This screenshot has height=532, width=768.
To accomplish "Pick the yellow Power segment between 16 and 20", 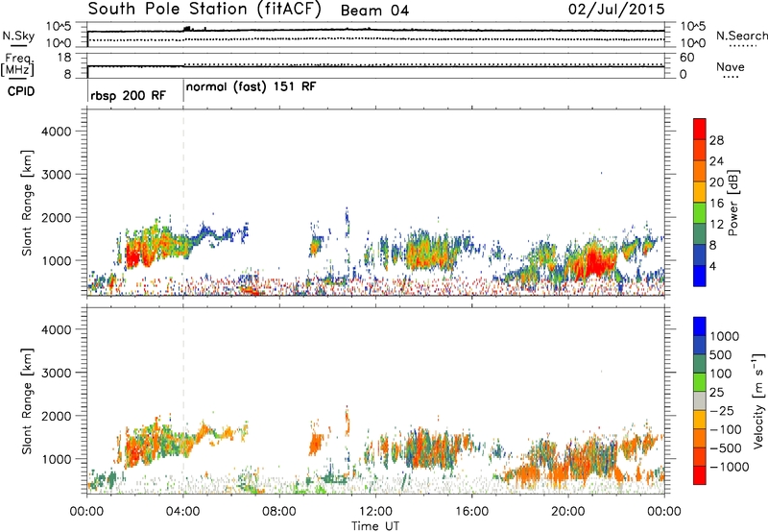I will (700, 191).
